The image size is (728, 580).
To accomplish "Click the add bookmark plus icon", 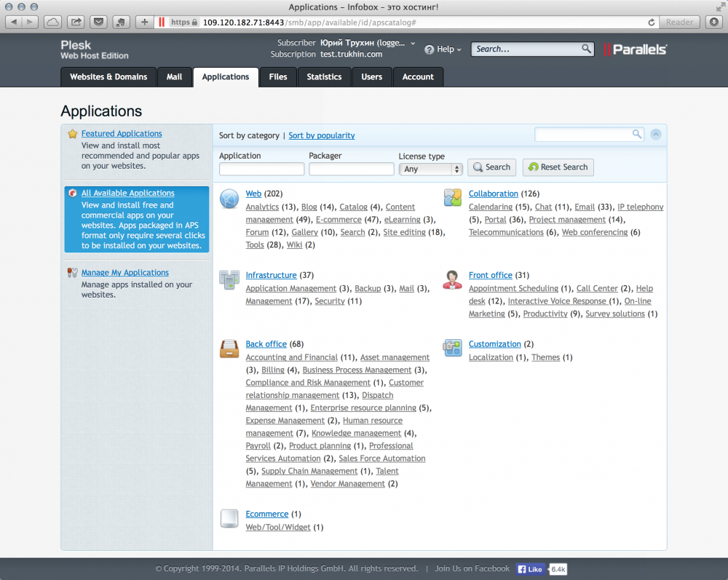I will pyautogui.click(x=144, y=22).
